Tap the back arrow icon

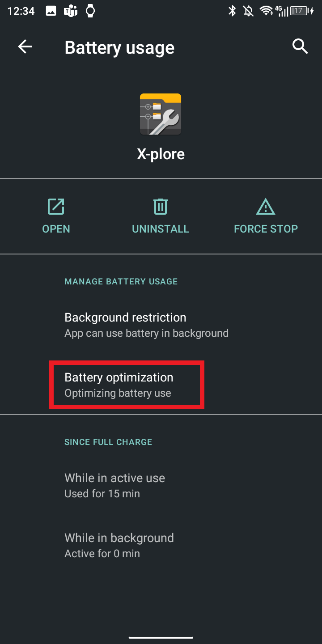25,47
